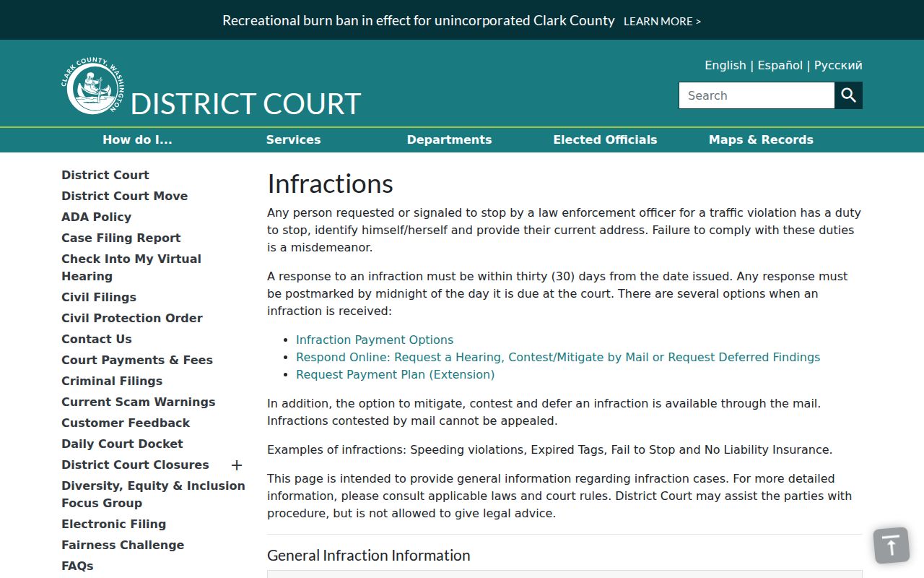Open Court Payments & Fees sidebar link
Image resolution: width=924 pixels, height=578 pixels.
click(x=137, y=360)
